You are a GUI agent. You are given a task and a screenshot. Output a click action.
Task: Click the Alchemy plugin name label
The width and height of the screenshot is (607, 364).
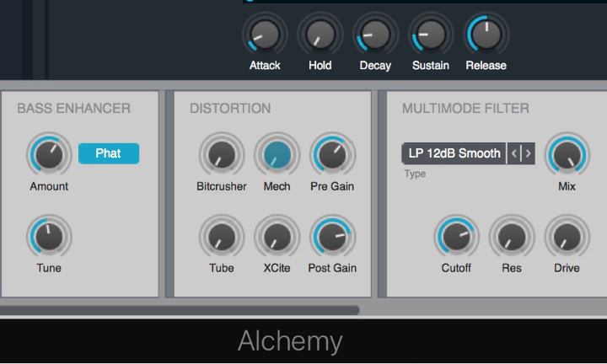pyautogui.click(x=290, y=341)
